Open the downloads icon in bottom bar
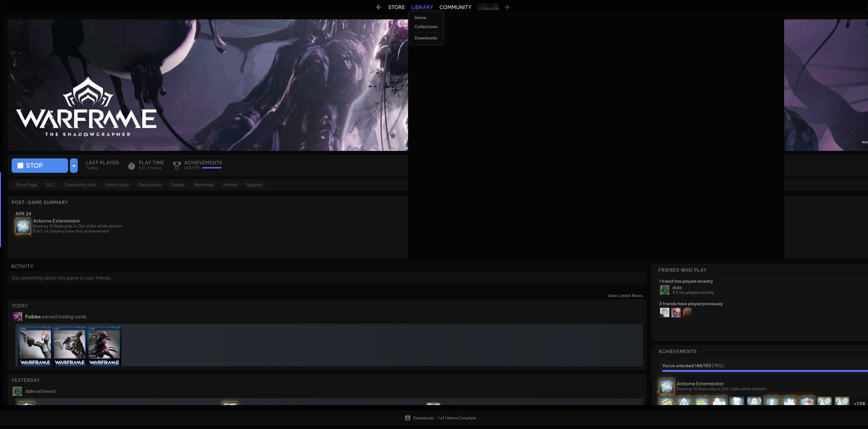 click(408, 418)
